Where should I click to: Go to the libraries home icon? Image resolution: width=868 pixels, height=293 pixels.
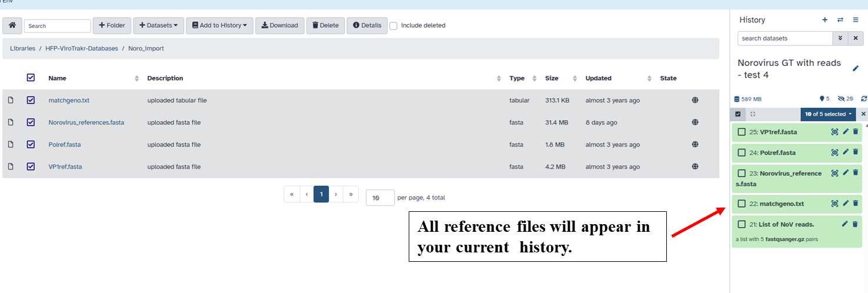tap(12, 25)
